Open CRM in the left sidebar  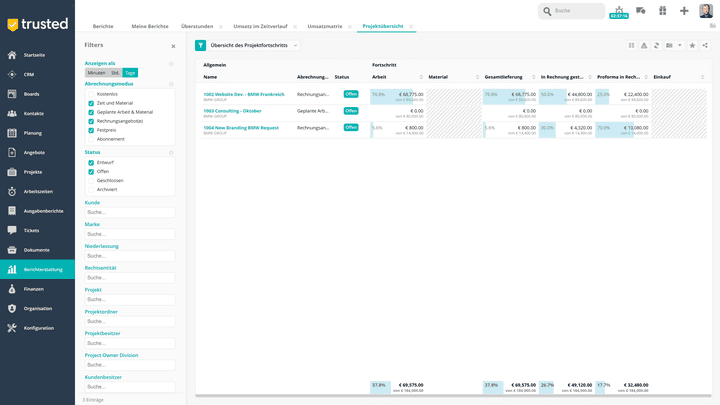(27, 74)
